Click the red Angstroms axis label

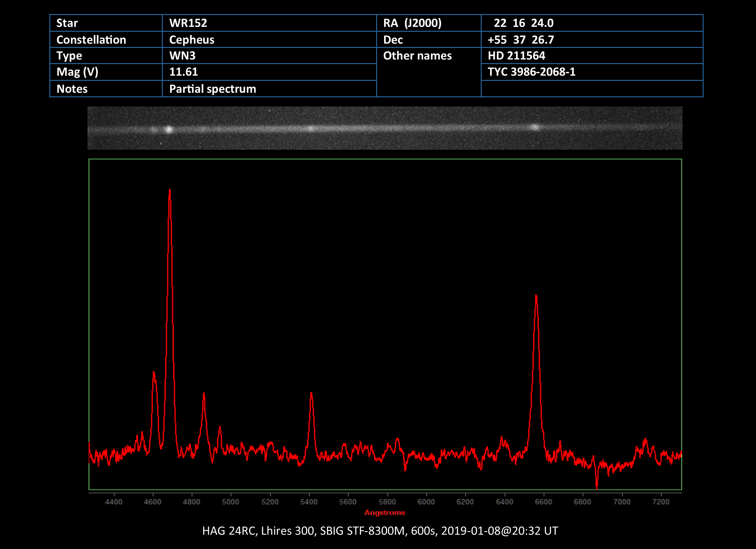(385, 512)
